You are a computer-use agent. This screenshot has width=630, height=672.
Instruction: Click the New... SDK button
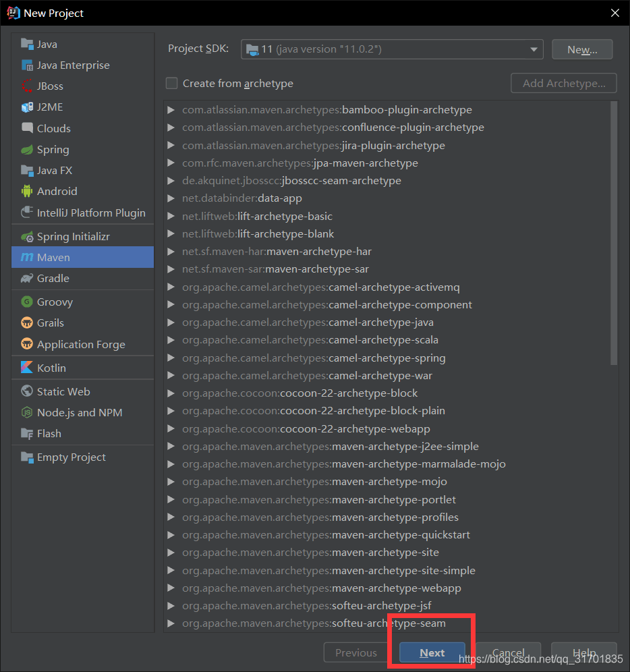coord(582,50)
